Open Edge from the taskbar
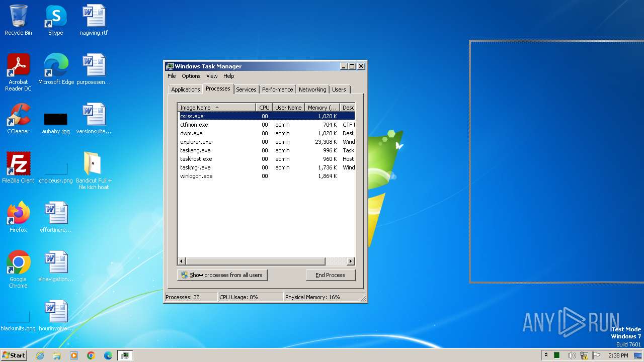The width and height of the screenshot is (644, 362). click(108, 355)
